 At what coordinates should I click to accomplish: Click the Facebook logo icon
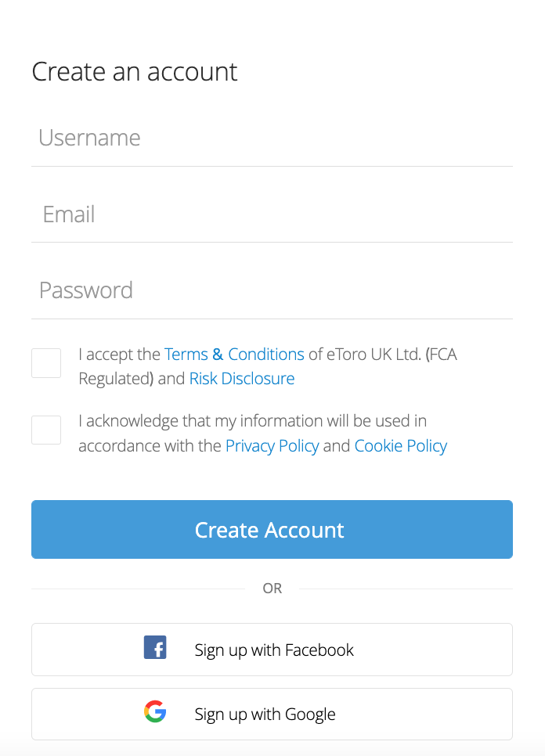coord(155,647)
